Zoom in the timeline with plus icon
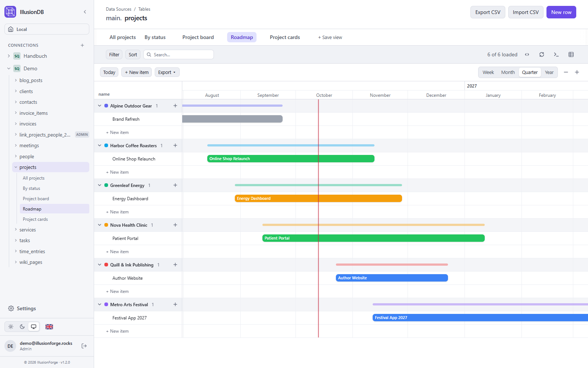The height and width of the screenshot is (368, 588). click(577, 72)
